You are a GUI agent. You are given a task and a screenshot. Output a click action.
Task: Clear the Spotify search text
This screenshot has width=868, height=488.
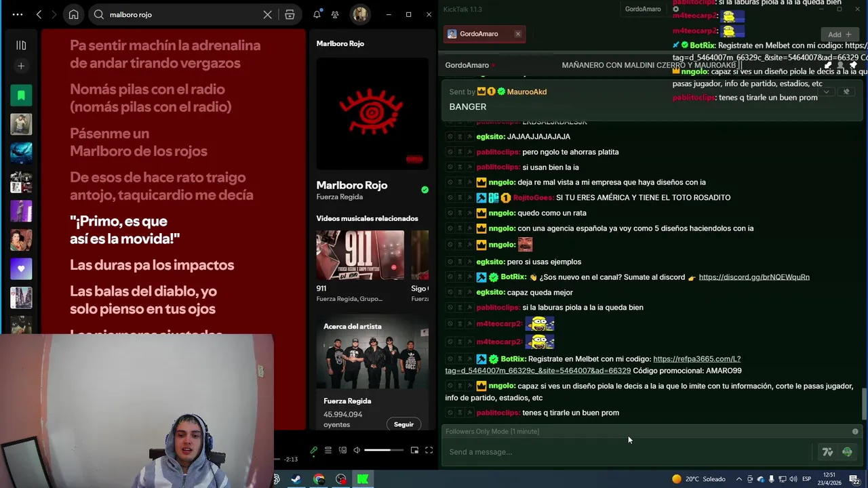[268, 14]
